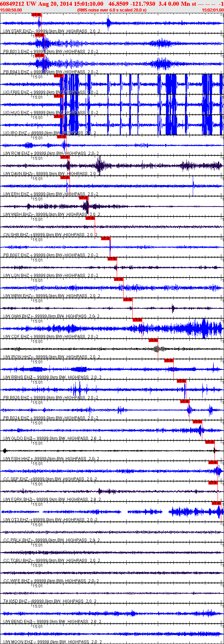Click the event ID 60849212 in header
Screen dimensions: 224x644
(12, 4)
